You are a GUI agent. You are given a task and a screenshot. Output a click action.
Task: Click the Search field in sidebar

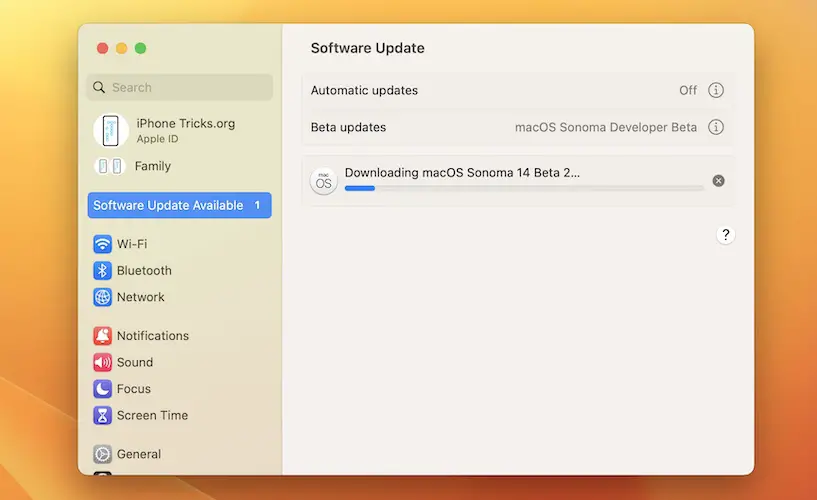(x=180, y=87)
